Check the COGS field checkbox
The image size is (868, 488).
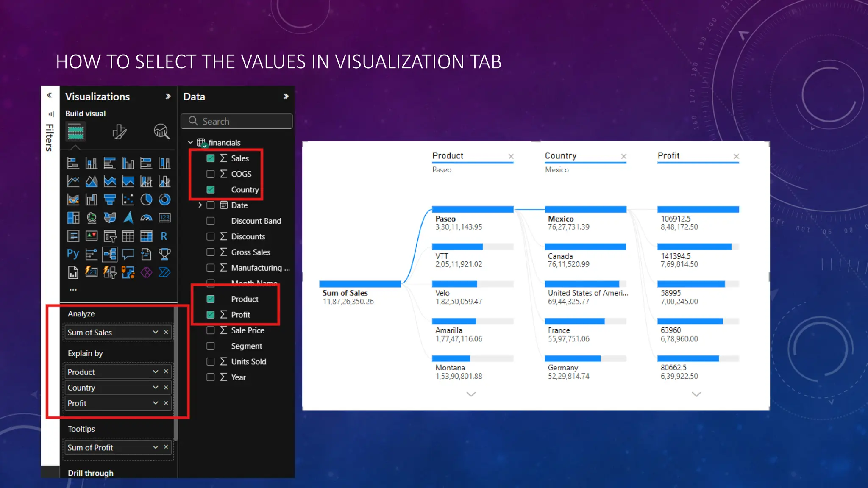pos(211,174)
